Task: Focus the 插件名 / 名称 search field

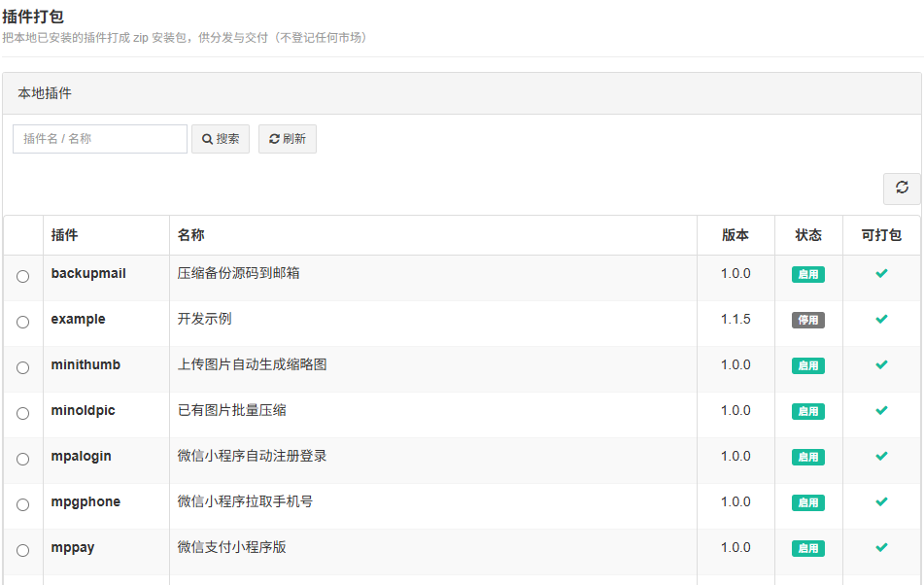Action: [100, 139]
